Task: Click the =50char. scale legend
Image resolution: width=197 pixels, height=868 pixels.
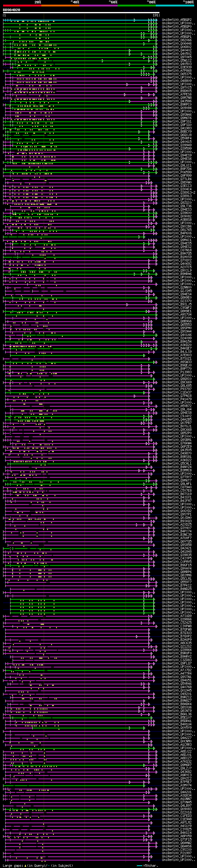Action: coord(147,866)
